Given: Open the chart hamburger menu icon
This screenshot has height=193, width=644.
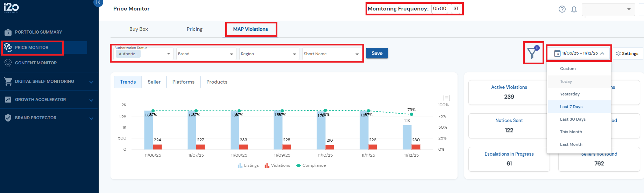Looking at the screenshot, I should coord(446,98).
